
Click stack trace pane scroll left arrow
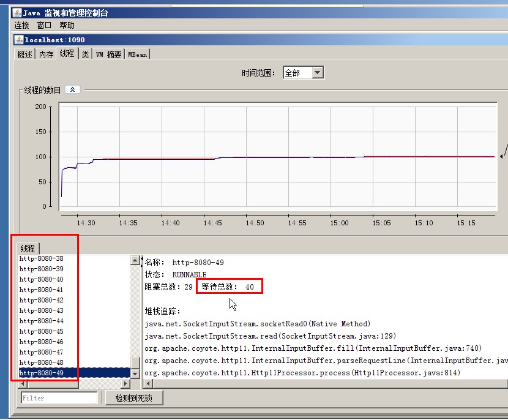[148, 384]
